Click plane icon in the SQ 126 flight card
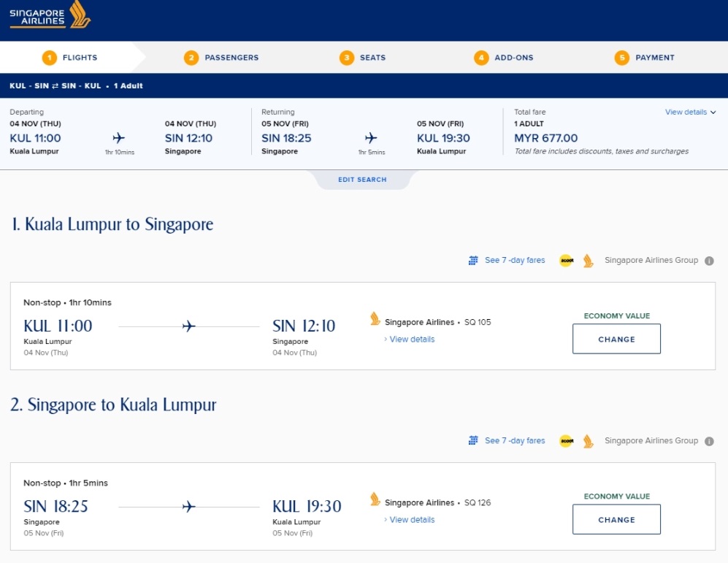This screenshot has width=728, height=563. [x=188, y=506]
